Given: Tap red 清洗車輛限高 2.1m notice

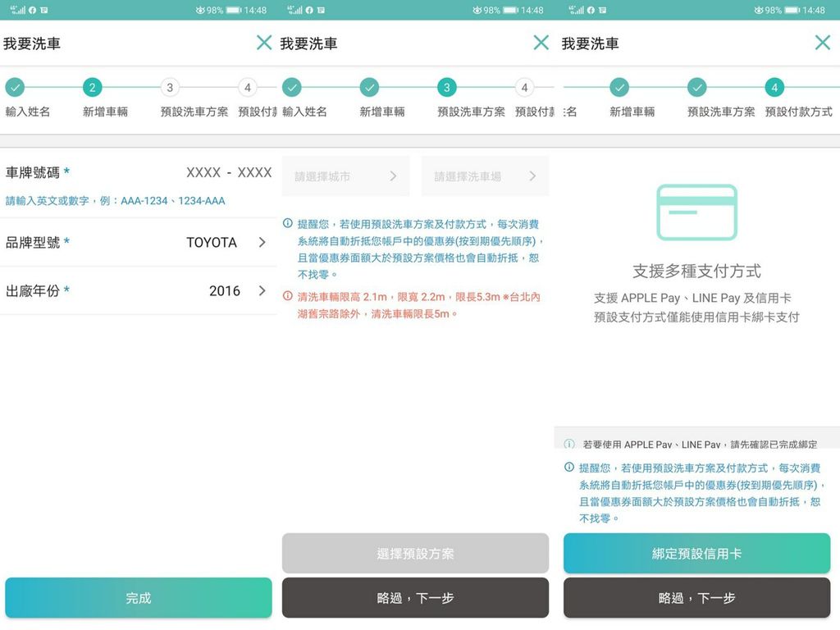Looking at the screenshot, I should click(419, 305).
